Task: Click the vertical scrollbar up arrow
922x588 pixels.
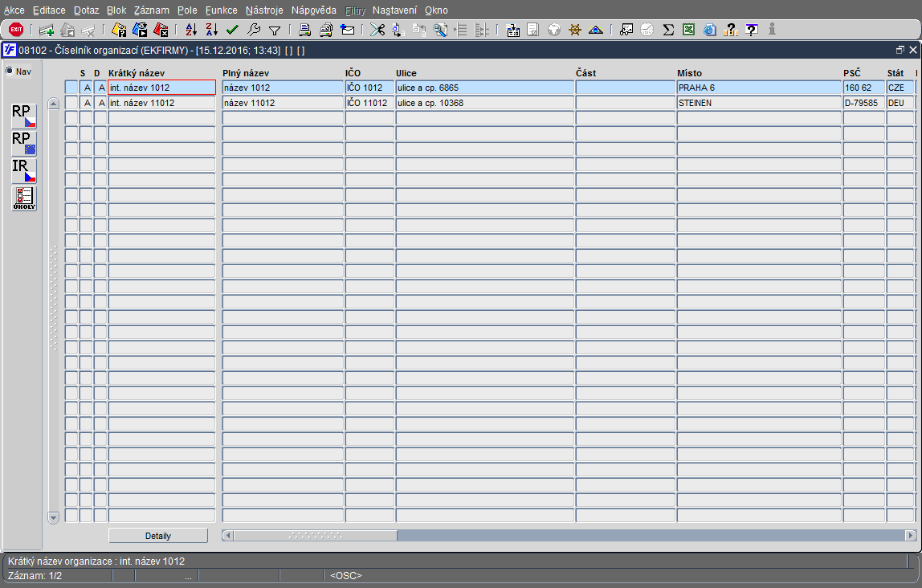Action: (54, 104)
